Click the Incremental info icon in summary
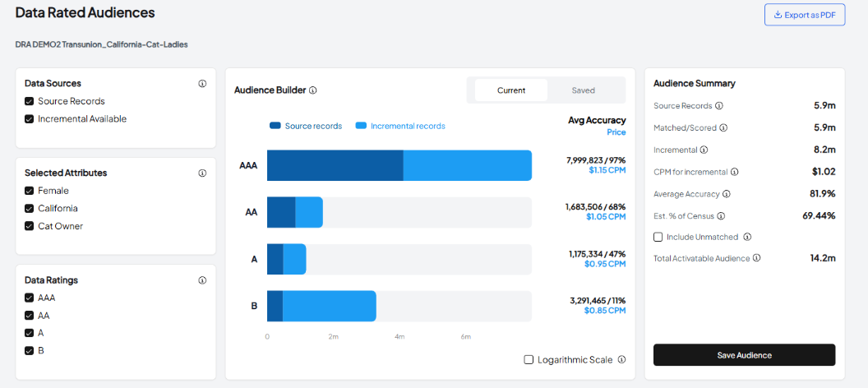This screenshot has width=868, height=388. coord(704,150)
